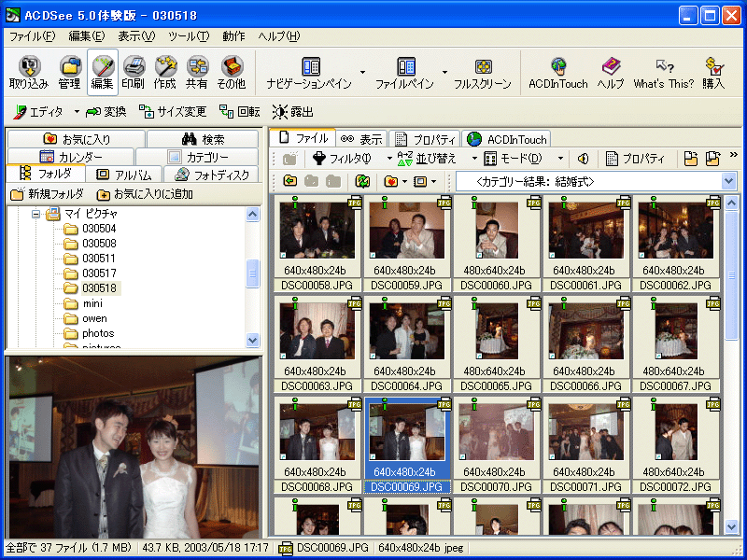Click the folder tree scrollbar thumb
This screenshot has width=747, height=560.
pyautogui.click(x=252, y=273)
